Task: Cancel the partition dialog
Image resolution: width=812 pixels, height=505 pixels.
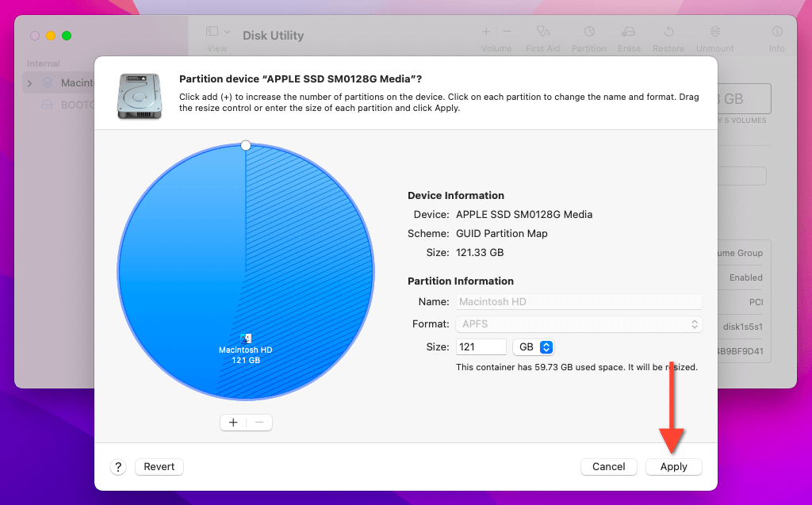Action: tap(608, 467)
